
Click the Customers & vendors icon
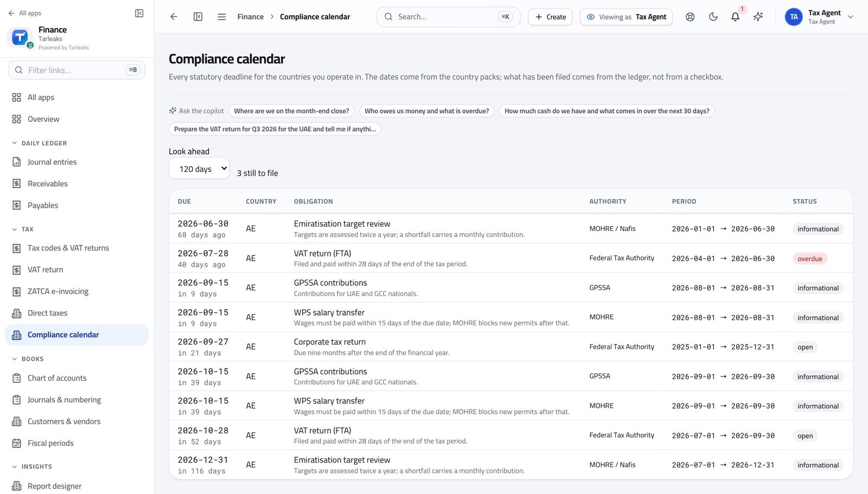pos(17,422)
